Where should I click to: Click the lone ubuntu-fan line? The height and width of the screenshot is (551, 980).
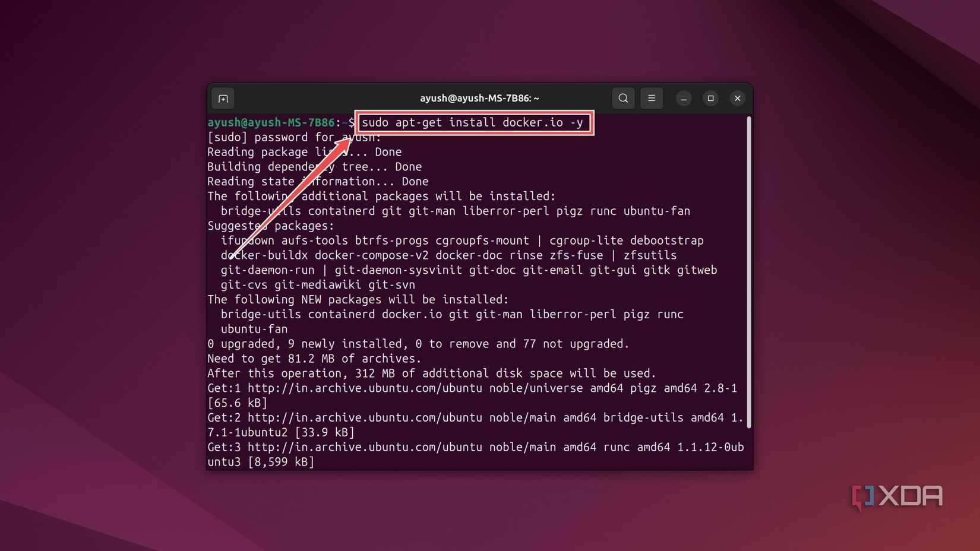coord(254,329)
